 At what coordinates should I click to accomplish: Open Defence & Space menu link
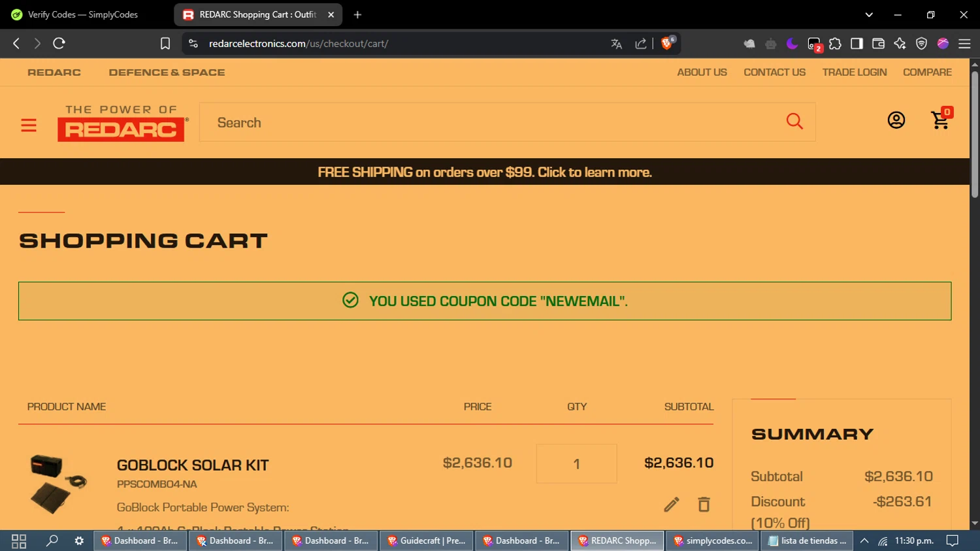click(x=167, y=73)
